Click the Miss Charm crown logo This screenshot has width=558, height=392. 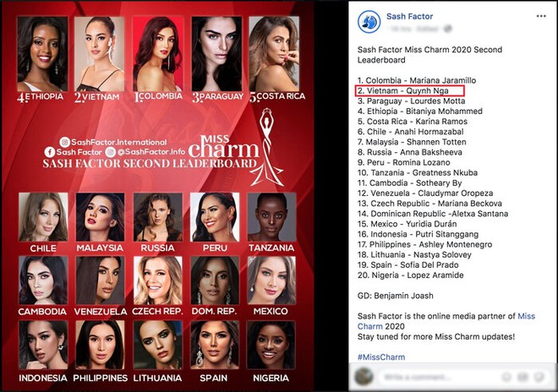(267, 148)
